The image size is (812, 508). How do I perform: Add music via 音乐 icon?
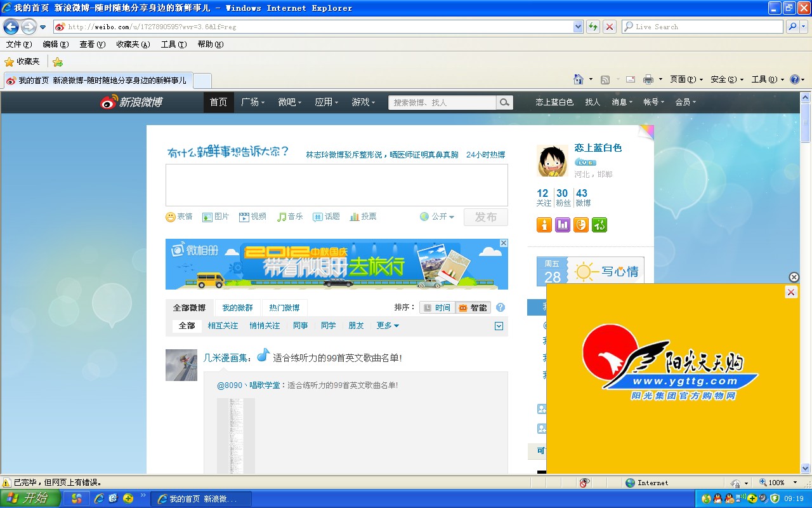click(x=290, y=217)
